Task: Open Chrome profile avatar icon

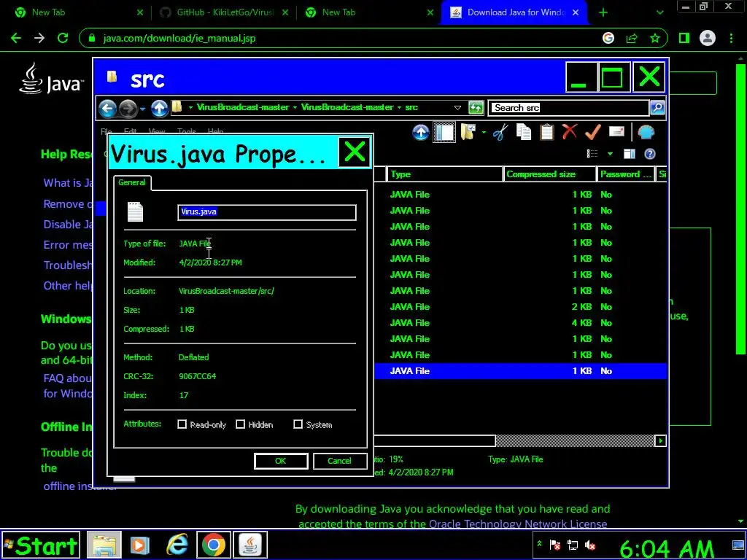Action: (x=708, y=38)
